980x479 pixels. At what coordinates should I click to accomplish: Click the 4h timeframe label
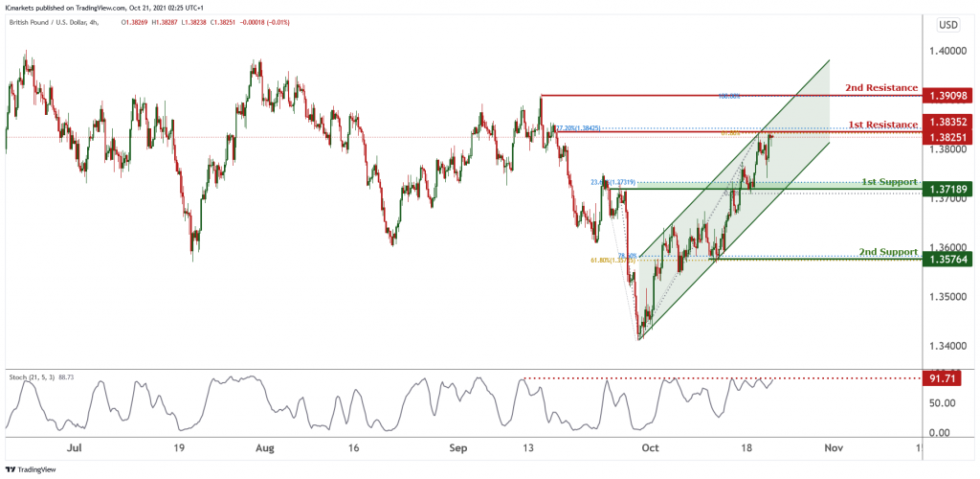[99, 22]
